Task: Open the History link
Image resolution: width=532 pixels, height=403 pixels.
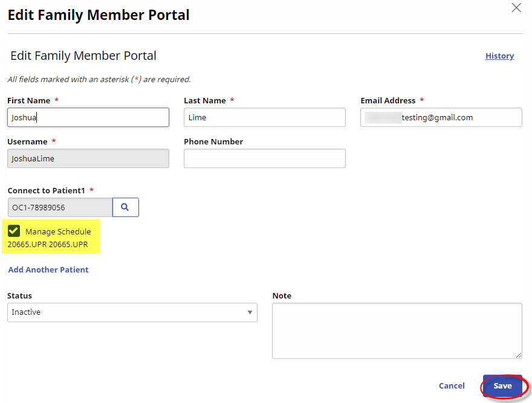Action: pyautogui.click(x=499, y=56)
